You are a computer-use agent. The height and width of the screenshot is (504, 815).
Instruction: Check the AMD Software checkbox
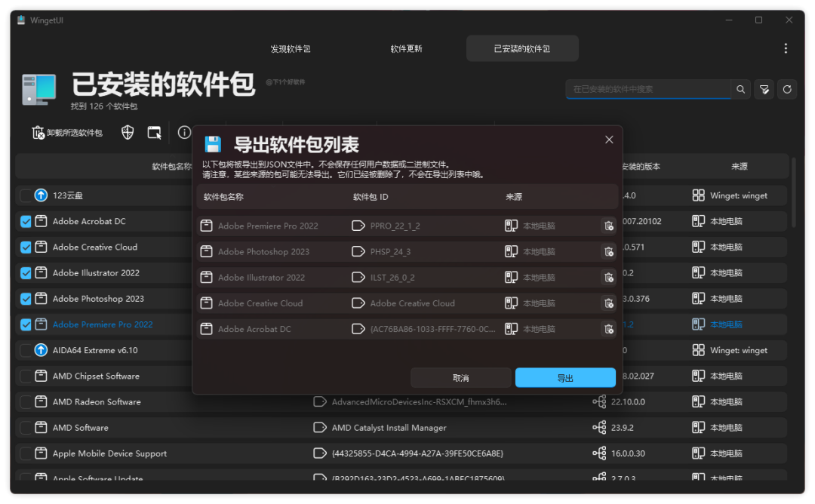click(26, 428)
